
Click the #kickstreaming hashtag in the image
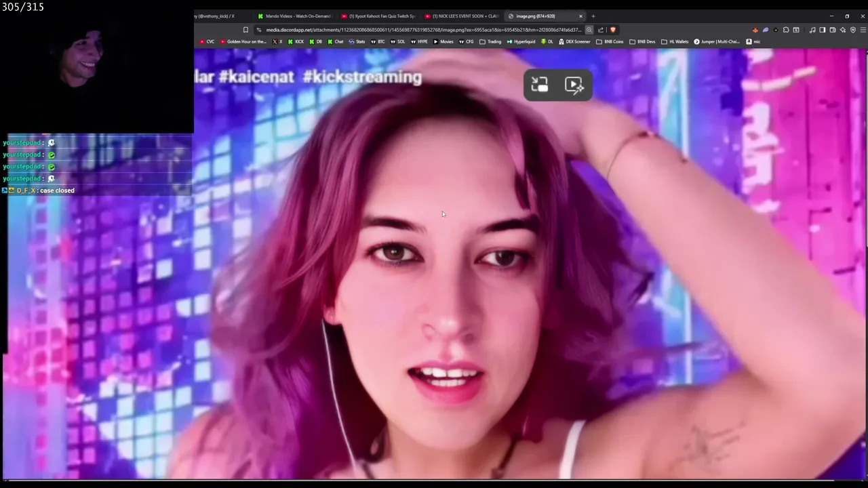[362, 77]
